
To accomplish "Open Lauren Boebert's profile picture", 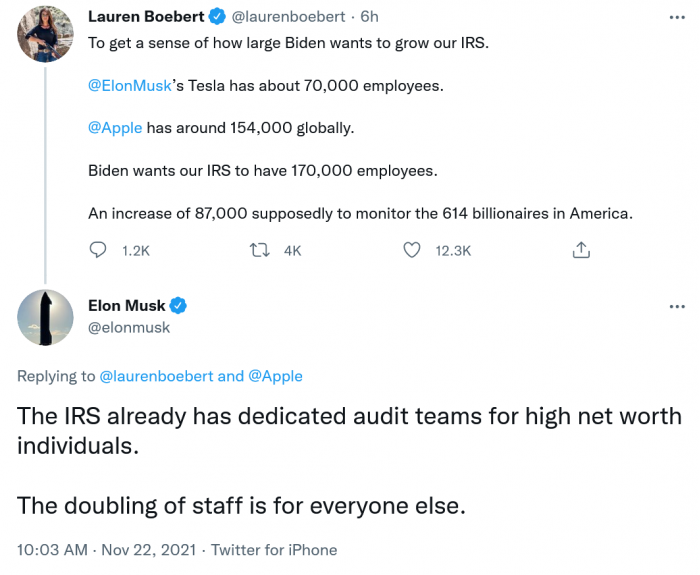I will point(45,33).
